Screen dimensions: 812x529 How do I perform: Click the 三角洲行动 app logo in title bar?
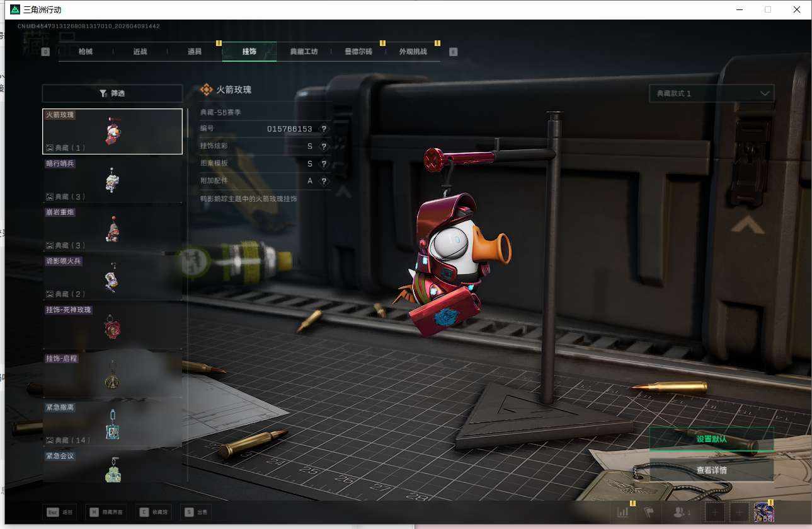(x=15, y=9)
